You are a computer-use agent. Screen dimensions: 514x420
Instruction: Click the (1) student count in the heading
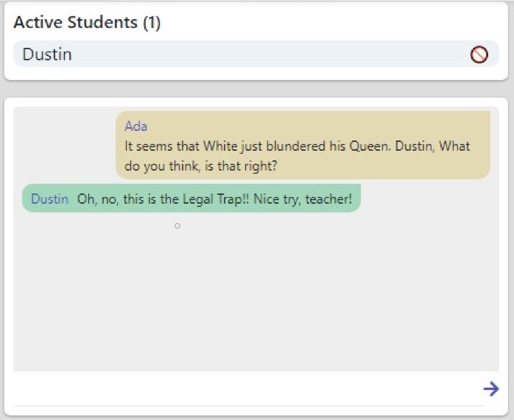tap(152, 22)
